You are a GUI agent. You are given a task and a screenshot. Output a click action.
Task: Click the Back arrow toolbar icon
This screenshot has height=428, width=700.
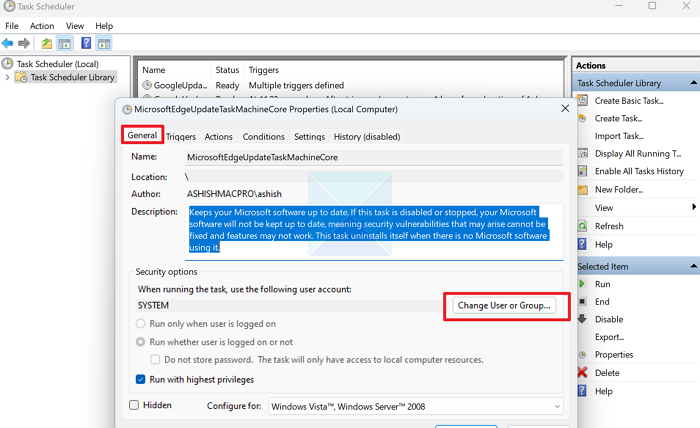8,43
